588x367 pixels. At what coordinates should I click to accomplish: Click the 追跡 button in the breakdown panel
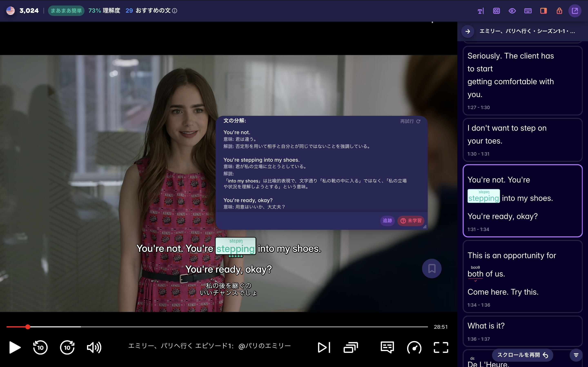point(387,221)
